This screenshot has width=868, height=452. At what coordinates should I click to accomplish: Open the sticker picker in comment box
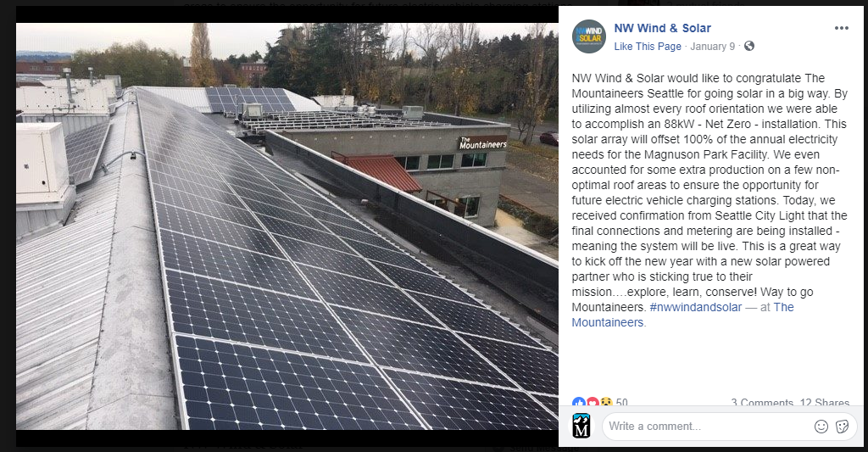click(x=842, y=427)
